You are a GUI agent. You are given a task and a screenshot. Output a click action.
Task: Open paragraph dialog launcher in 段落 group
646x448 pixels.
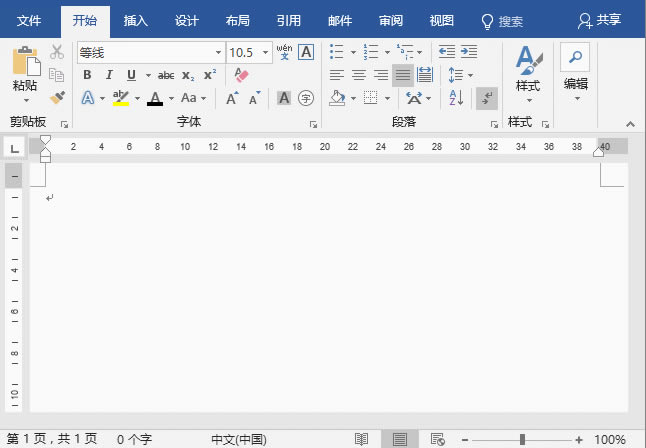[x=494, y=124]
